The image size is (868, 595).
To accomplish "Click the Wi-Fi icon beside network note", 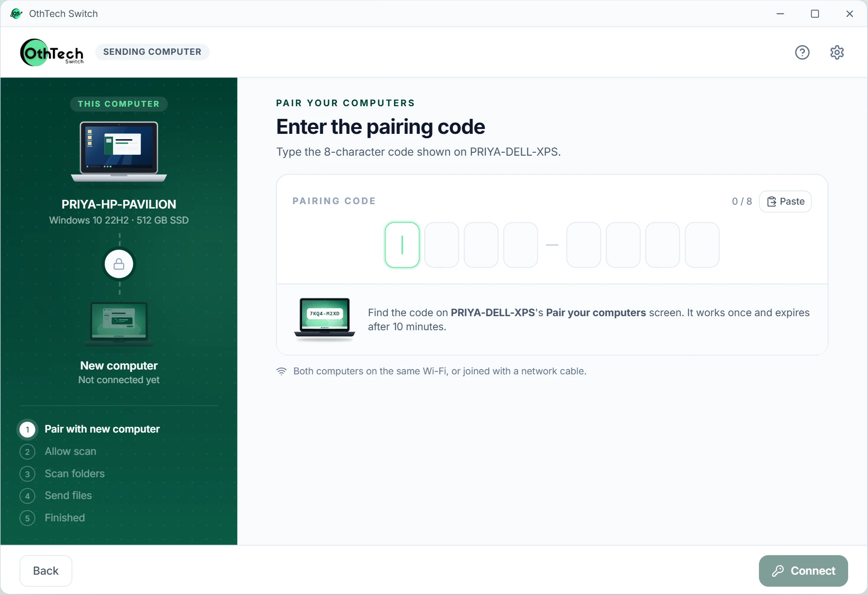I will tap(281, 371).
